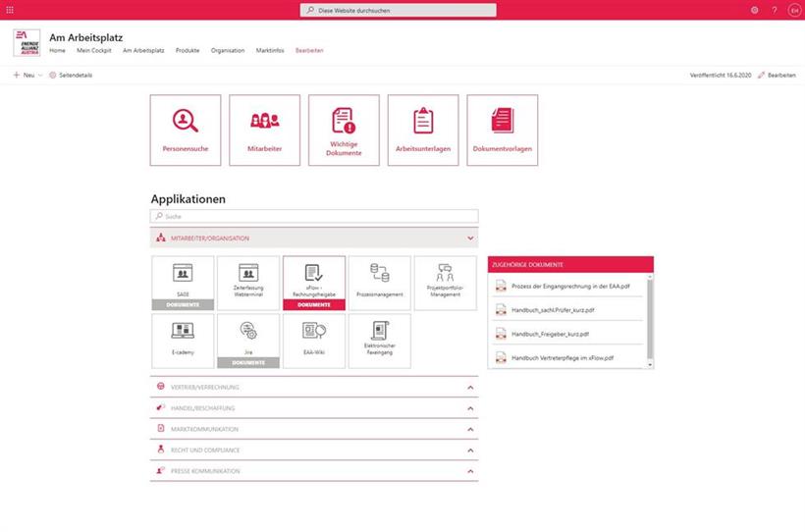Open the Dokumentvorlagen tile

click(x=502, y=130)
